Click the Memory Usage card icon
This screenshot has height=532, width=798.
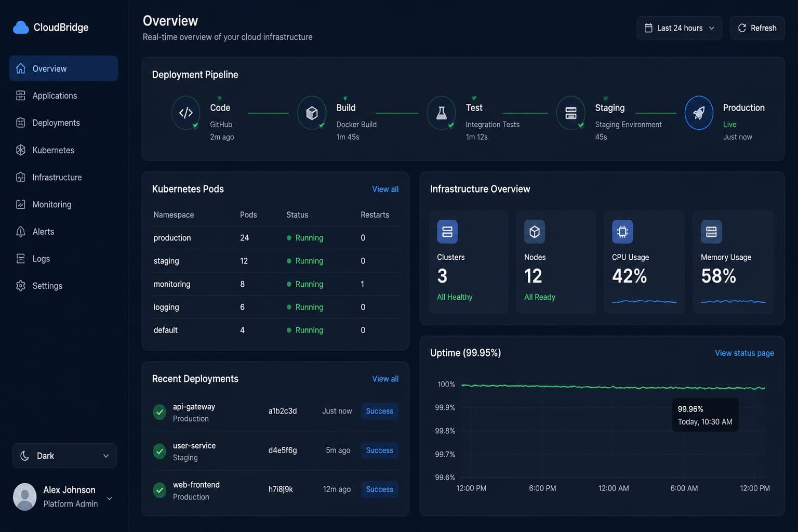(711, 232)
